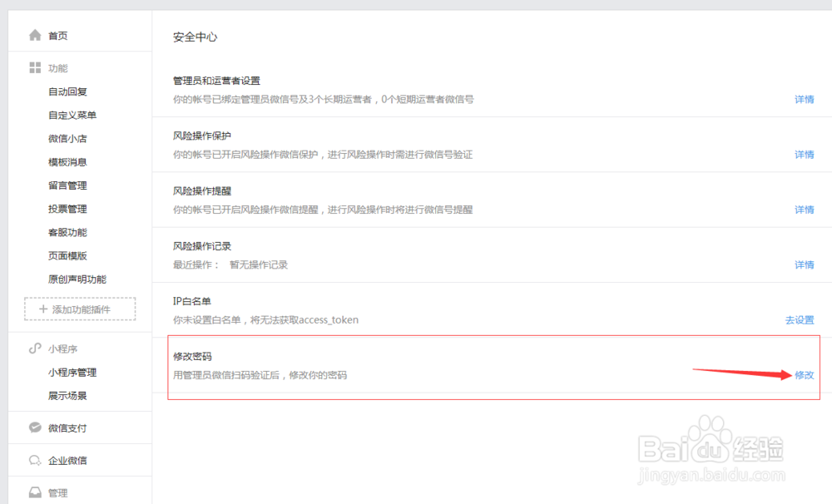Click 详情 for 管理员和运营者设置

pyautogui.click(x=804, y=99)
